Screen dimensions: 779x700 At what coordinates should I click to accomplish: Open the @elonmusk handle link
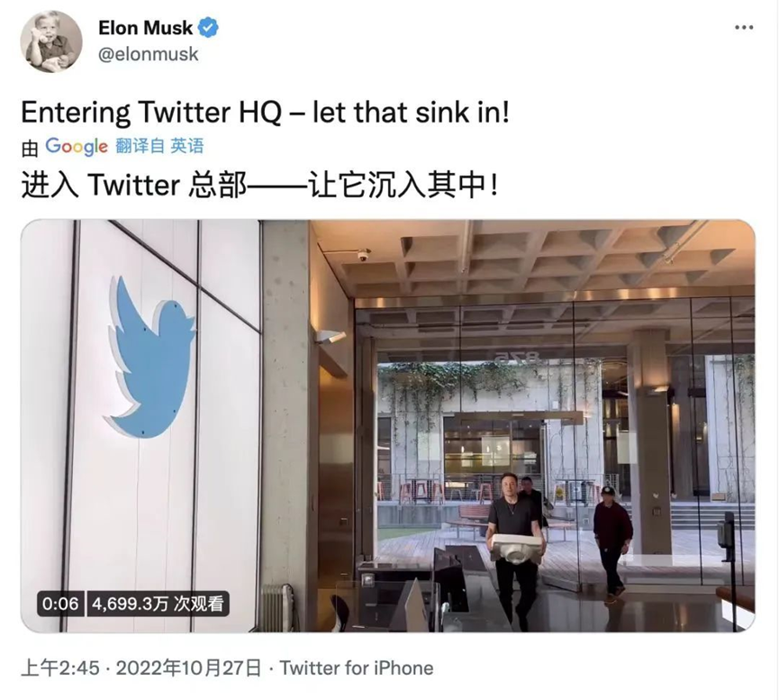(x=148, y=54)
